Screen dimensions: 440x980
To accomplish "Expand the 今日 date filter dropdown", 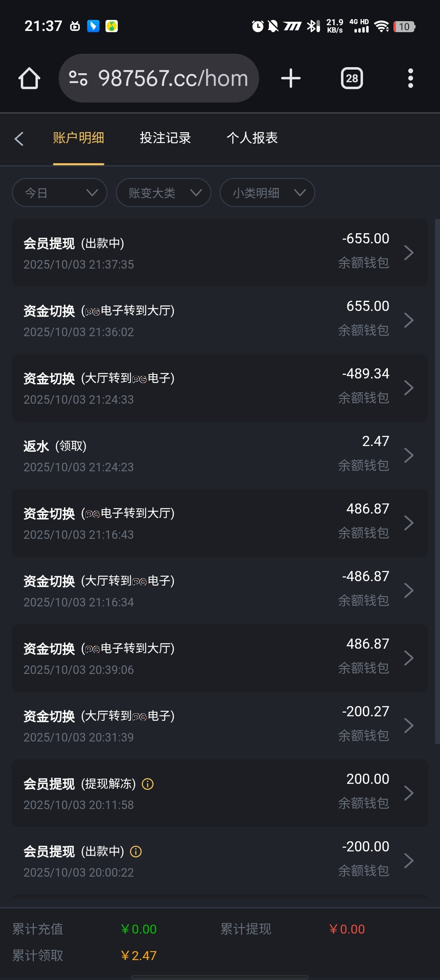I will [x=60, y=192].
